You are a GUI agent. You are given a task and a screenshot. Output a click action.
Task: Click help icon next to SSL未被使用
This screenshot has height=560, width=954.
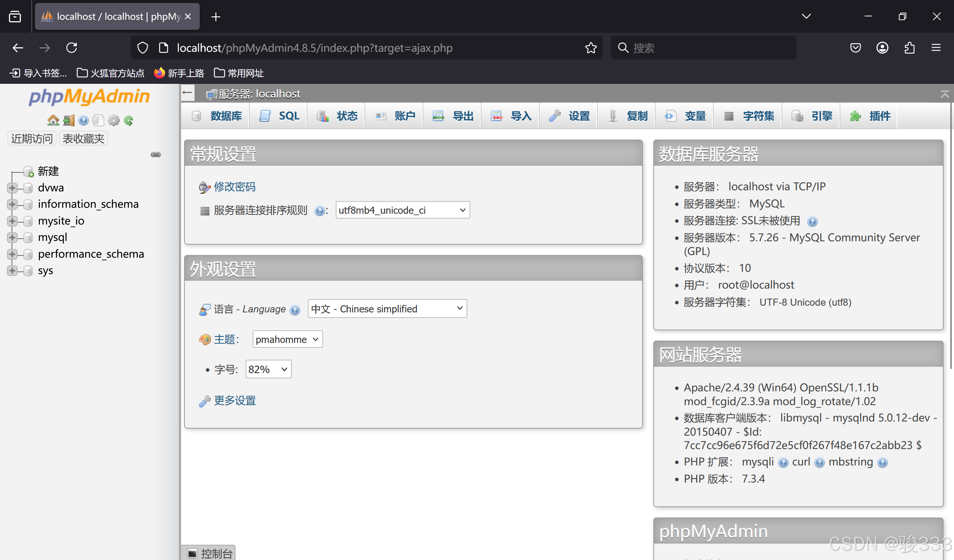[812, 222]
